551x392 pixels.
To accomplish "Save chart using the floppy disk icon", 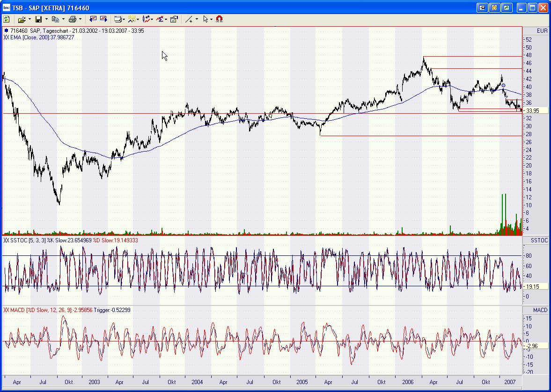I will pos(38,19).
